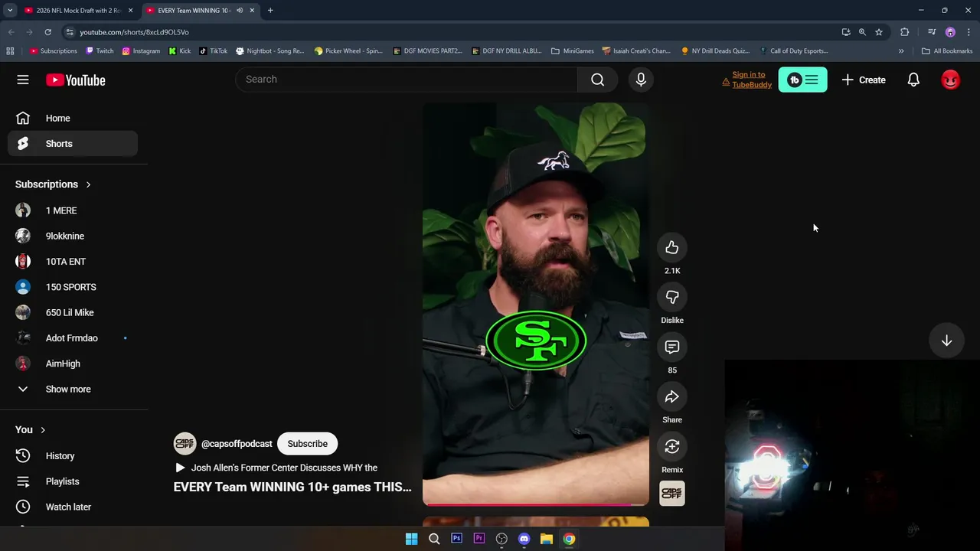Open Premiere Pro from the taskbar
Viewport: 980px width, 551px height.
point(479,539)
